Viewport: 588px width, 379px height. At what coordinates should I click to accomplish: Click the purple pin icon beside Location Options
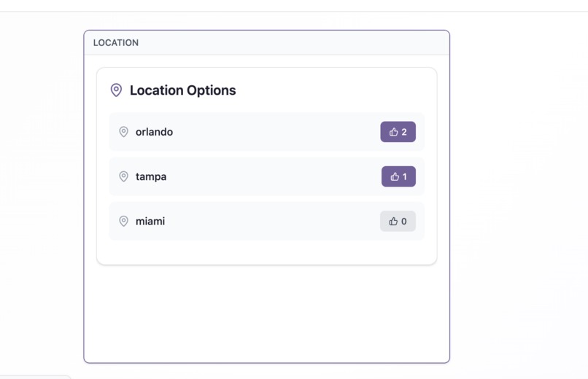(x=116, y=90)
